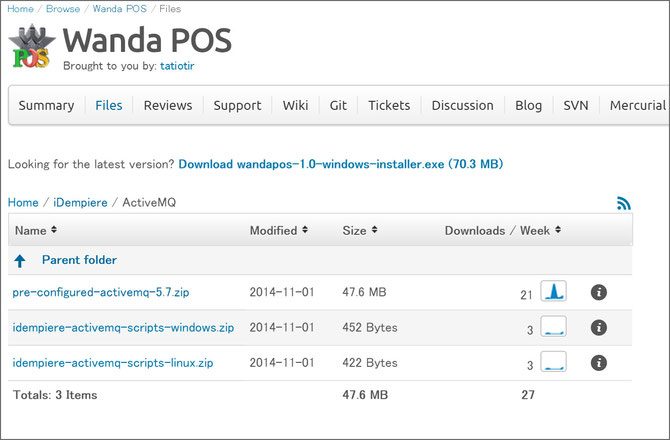670x440 pixels.
Task: Click the Wanda POS page title
Action: [x=147, y=40]
